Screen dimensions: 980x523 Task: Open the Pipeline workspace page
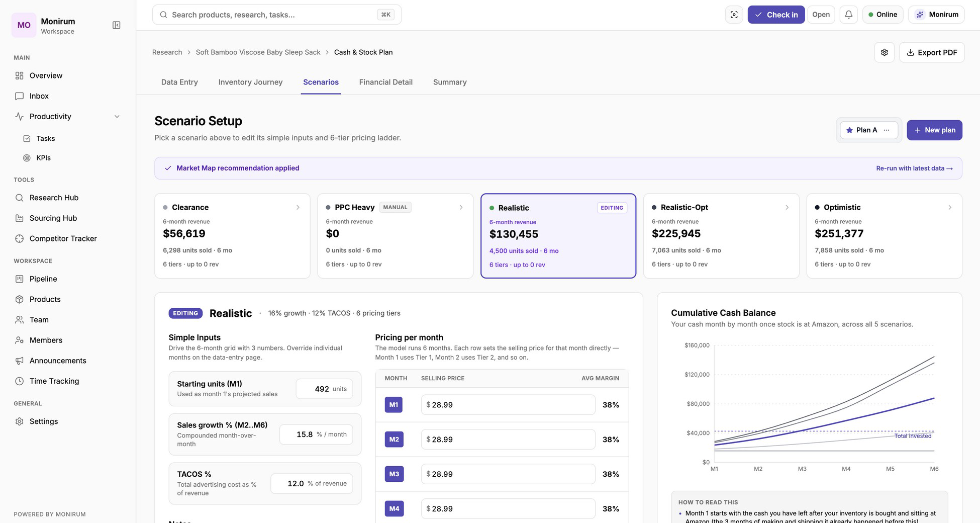point(43,279)
